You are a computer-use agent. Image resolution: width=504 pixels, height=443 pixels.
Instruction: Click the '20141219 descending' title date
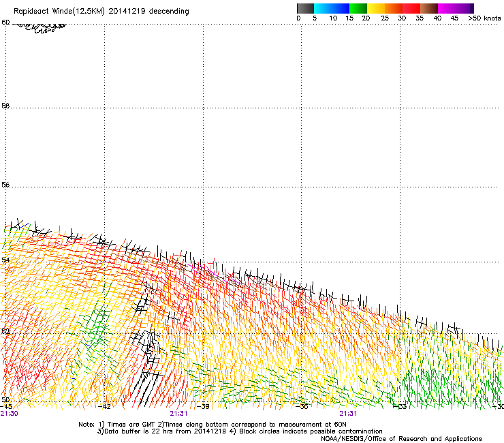(149, 12)
